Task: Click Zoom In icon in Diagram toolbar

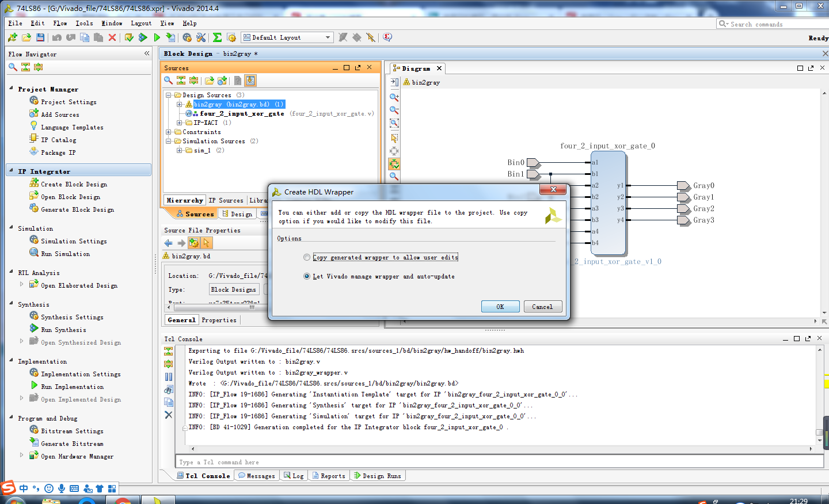Action: 394,97
